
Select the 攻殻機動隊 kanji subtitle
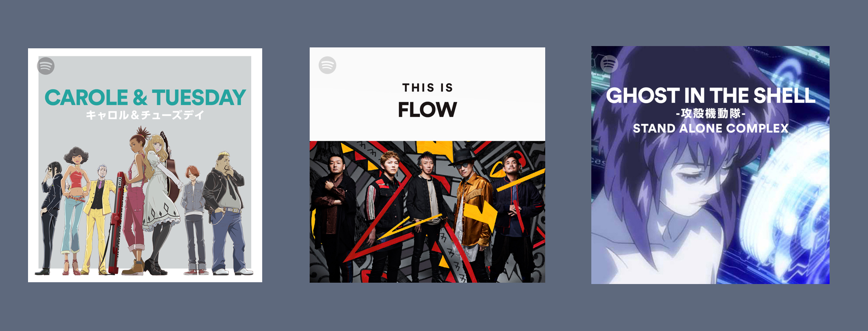coord(711,113)
